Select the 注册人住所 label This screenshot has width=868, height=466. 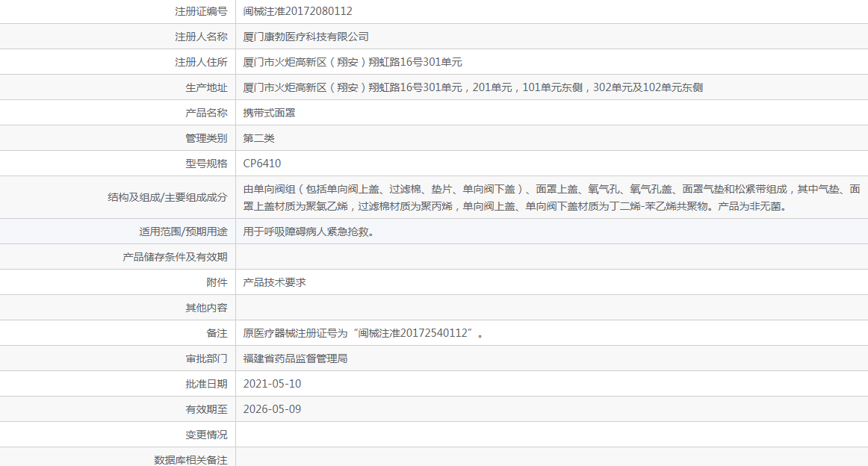(201, 62)
